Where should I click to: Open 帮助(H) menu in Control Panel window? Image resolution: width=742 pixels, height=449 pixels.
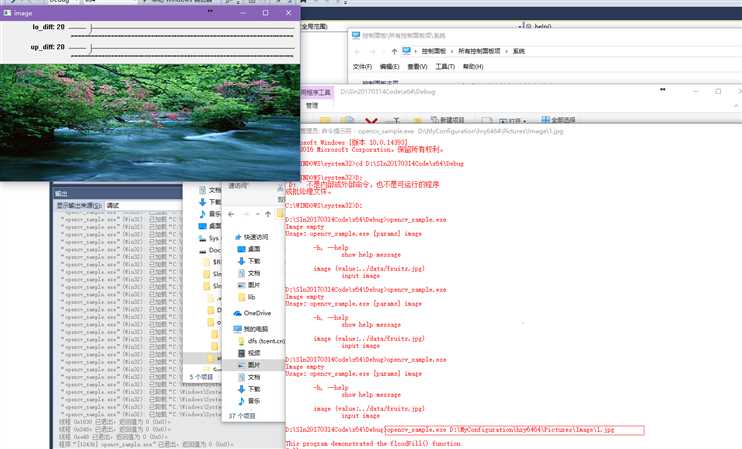(x=473, y=67)
